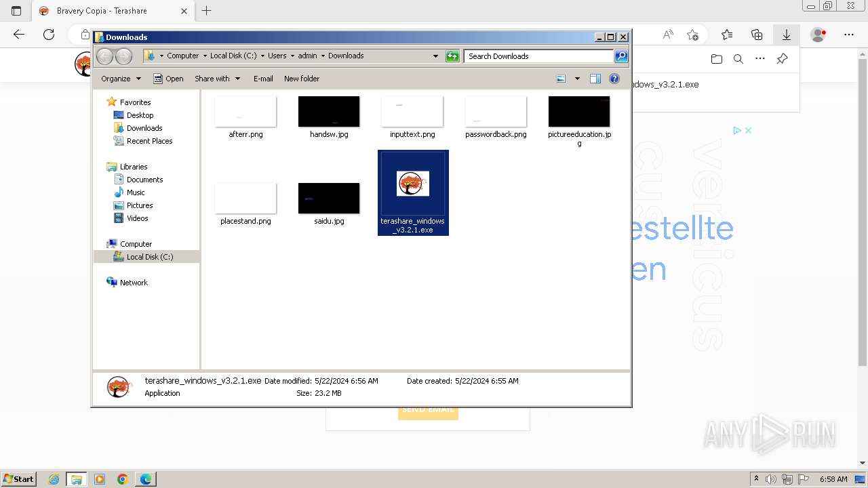
Task: Open the Pictures library
Action: click(133, 205)
